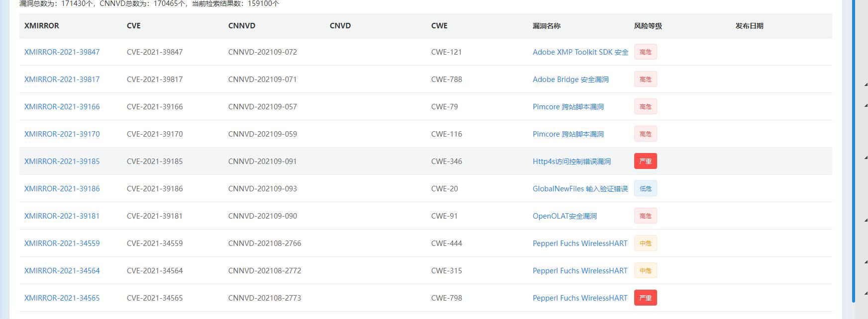
Task: Select the CWE-20 cell
Action: (x=445, y=189)
